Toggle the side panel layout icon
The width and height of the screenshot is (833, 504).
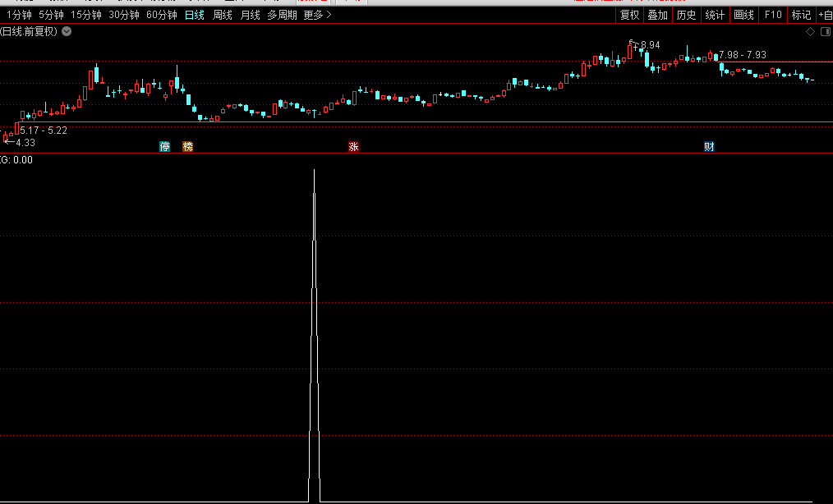point(825,32)
